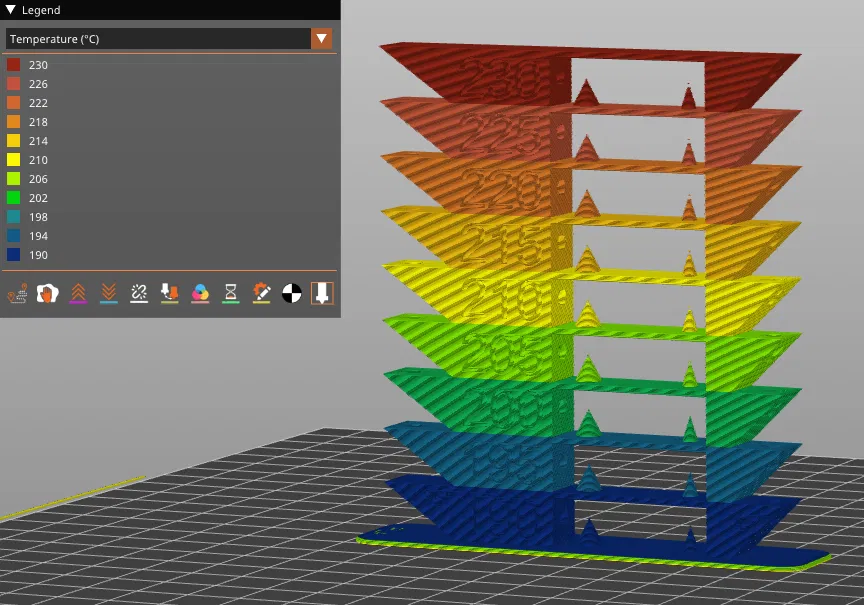The image size is (864, 605).
Task: Select the legend value "198"
Action: tap(38, 217)
